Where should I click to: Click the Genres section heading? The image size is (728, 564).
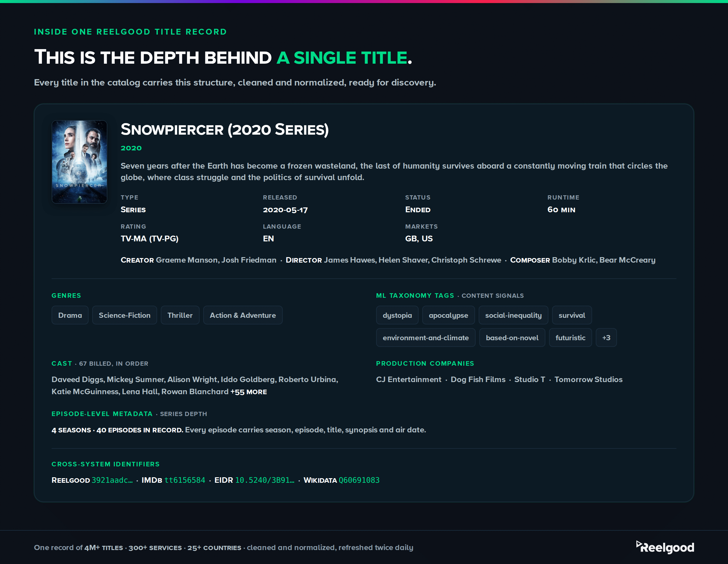click(x=66, y=295)
